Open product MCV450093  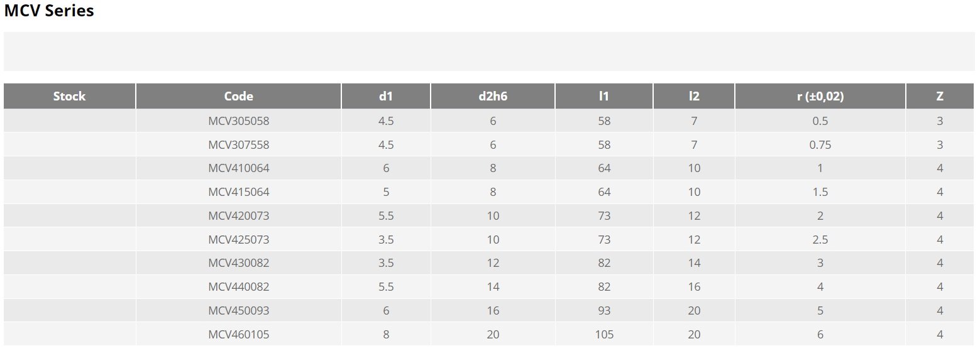pos(238,311)
